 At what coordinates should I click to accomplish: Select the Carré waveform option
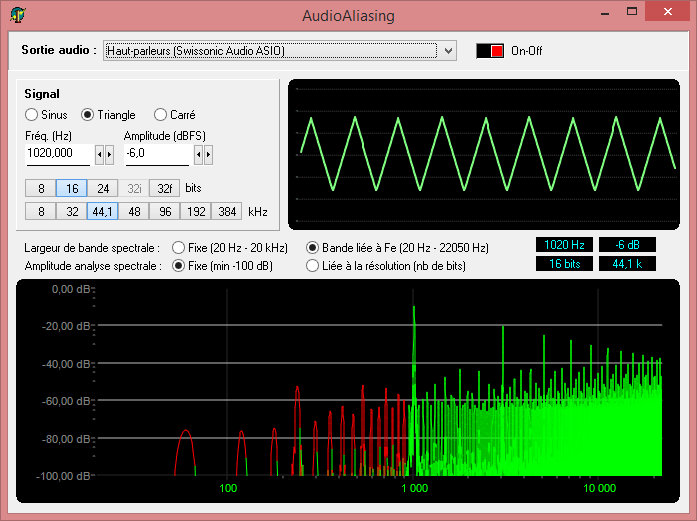tap(160, 115)
